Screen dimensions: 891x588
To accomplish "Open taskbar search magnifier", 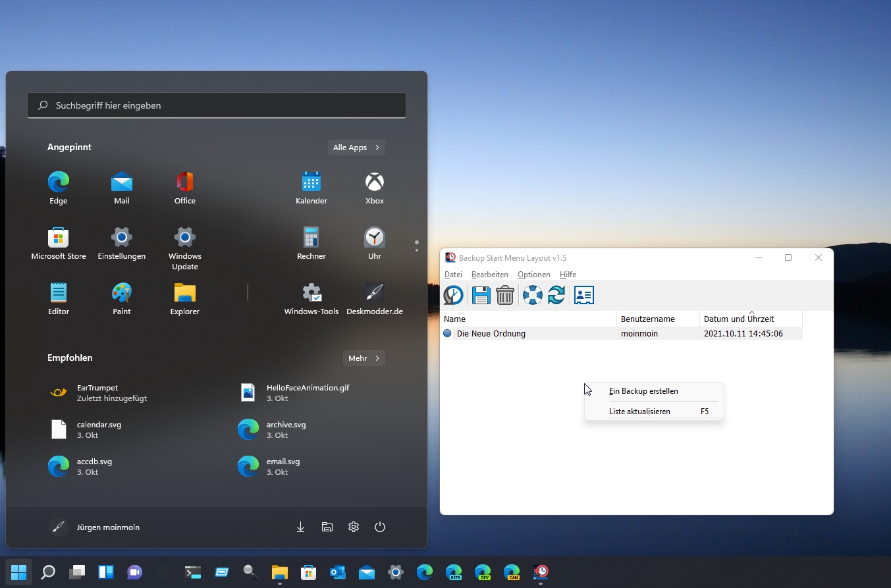I will [48, 572].
